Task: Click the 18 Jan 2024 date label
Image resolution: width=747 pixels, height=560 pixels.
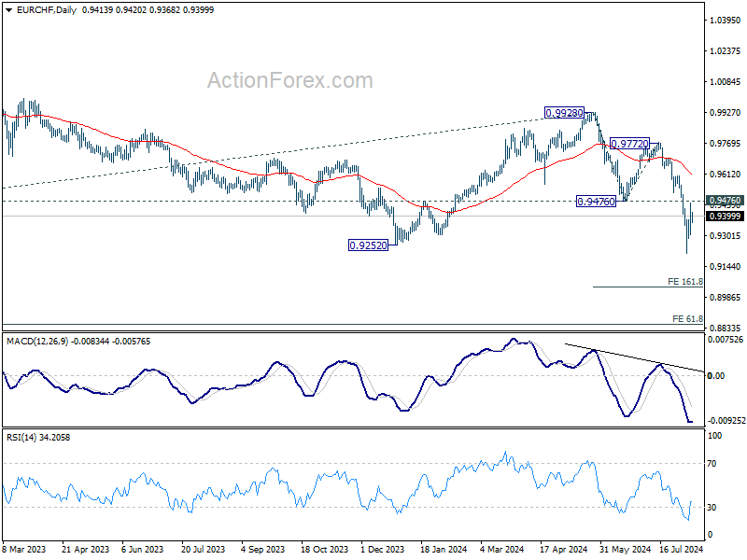Action: click(x=444, y=550)
